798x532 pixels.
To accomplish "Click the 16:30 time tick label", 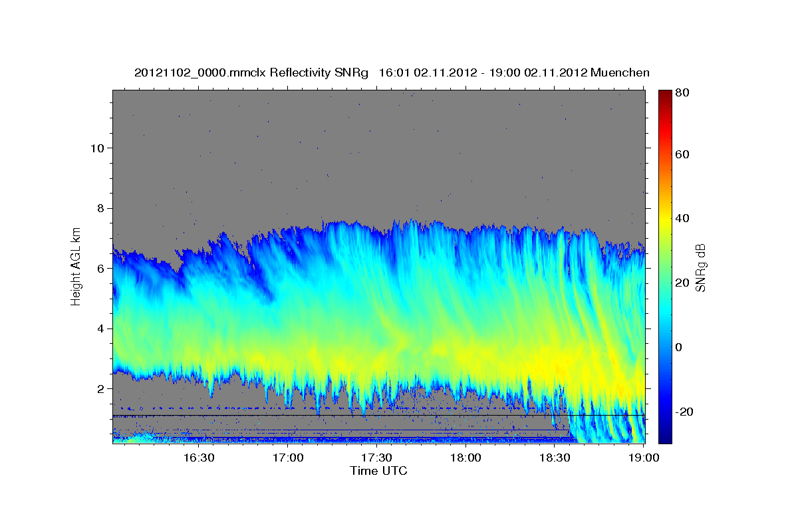I will point(199,458).
